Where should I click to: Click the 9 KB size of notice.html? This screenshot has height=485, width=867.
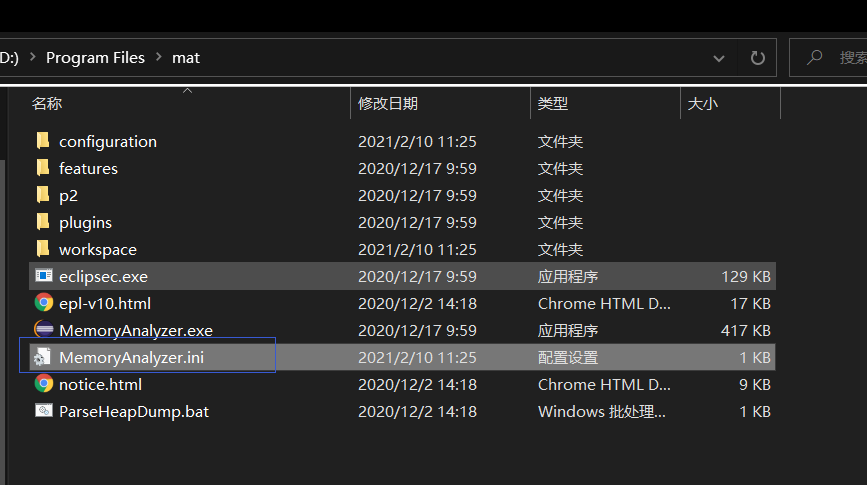click(755, 385)
